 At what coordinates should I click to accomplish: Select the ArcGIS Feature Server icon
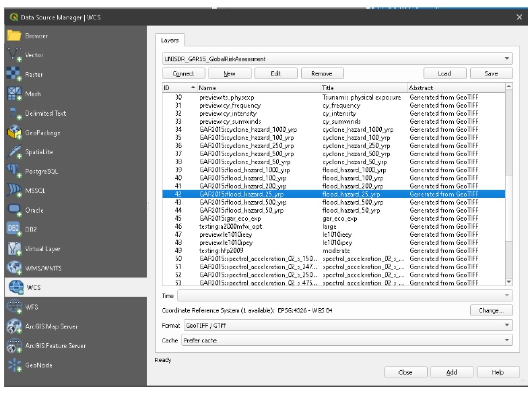point(14,345)
